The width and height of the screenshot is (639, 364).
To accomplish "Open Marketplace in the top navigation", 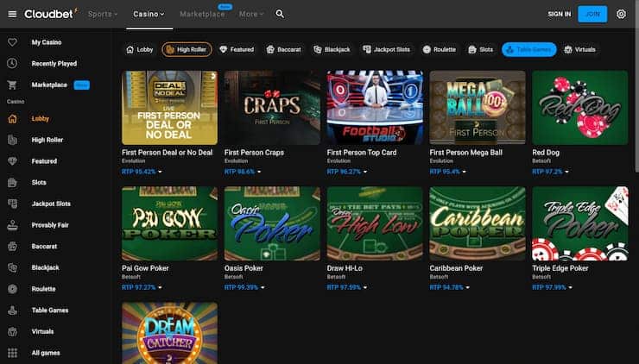I will pyautogui.click(x=203, y=15).
